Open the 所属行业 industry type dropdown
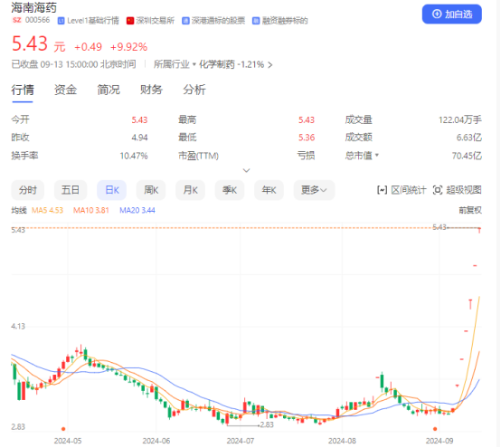 coord(175,64)
